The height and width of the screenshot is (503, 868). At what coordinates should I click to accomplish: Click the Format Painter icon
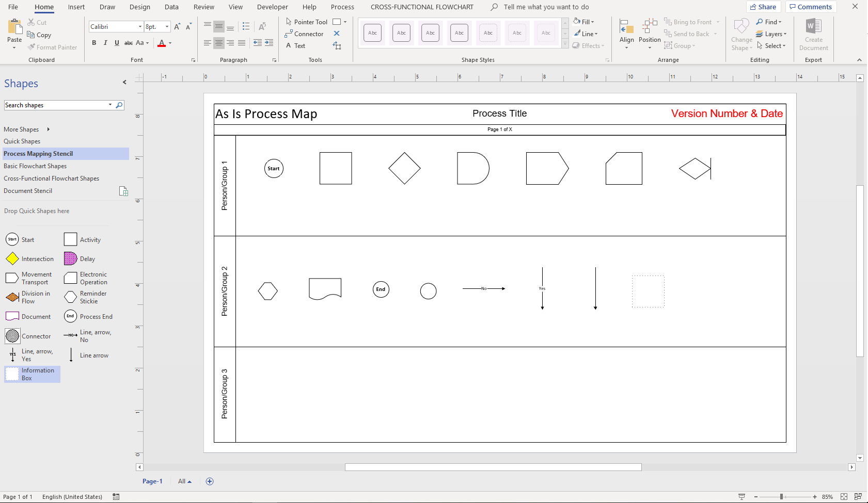[x=31, y=47]
